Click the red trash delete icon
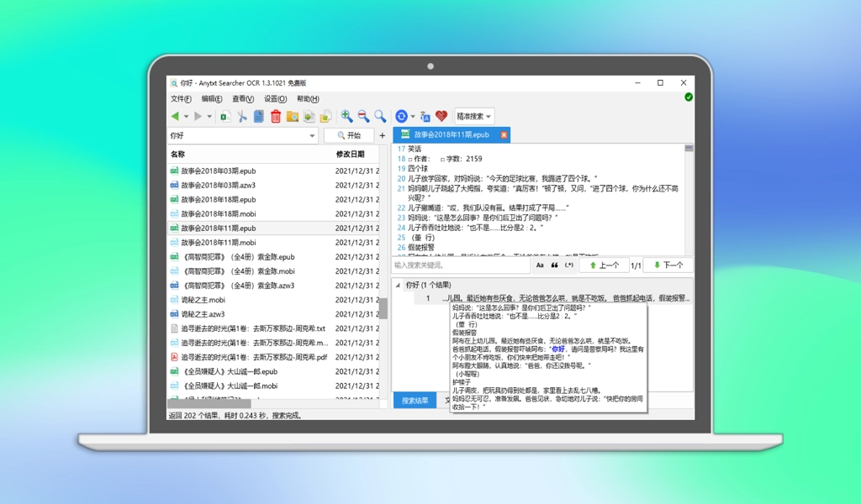Screen dimensions: 861x504 coord(276,116)
